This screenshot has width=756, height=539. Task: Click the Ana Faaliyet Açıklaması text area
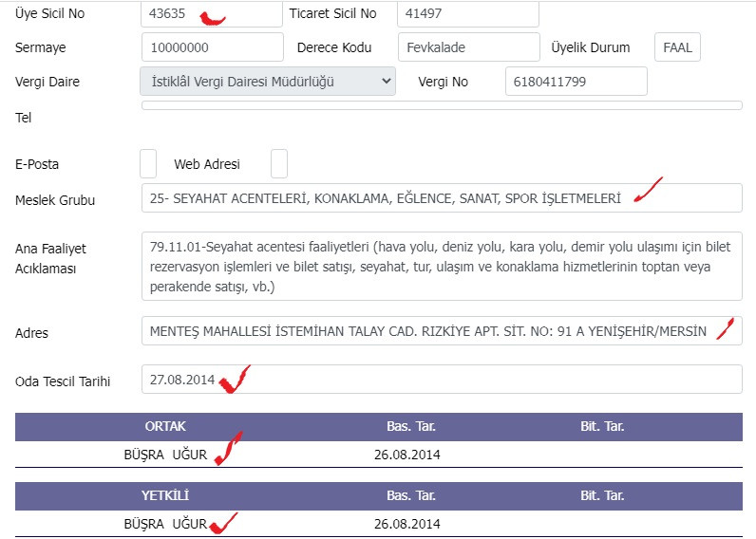[x=442, y=267]
